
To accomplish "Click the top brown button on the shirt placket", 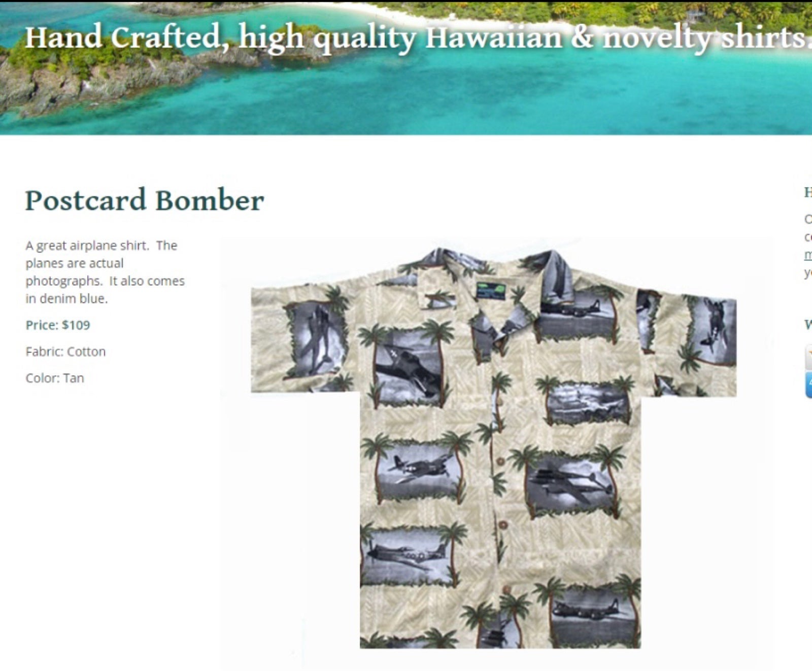I will (x=500, y=461).
